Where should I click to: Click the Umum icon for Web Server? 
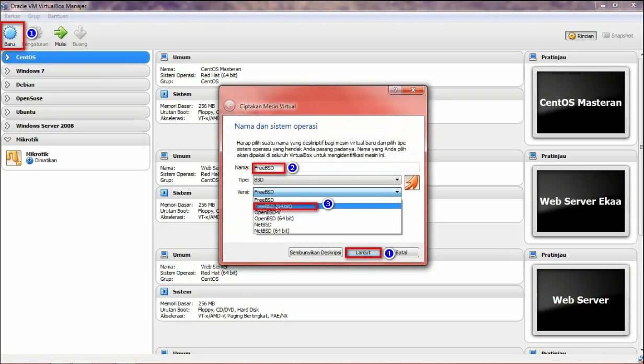click(164, 255)
